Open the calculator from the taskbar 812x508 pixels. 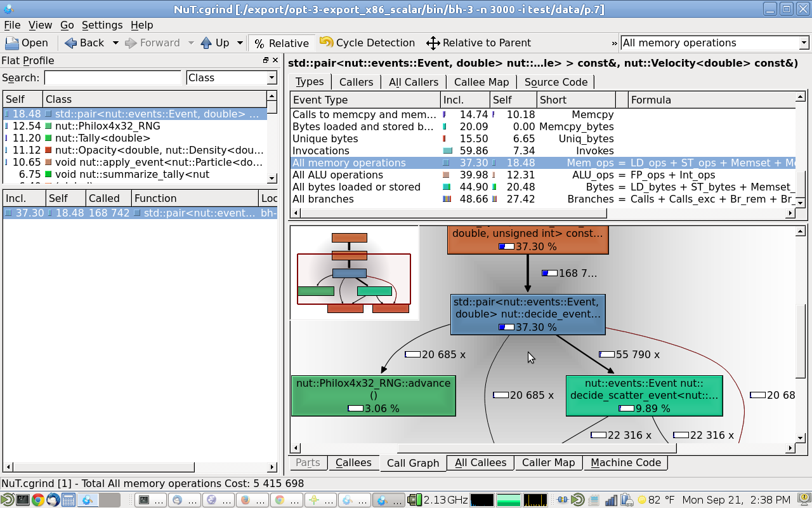tap(69, 500)
